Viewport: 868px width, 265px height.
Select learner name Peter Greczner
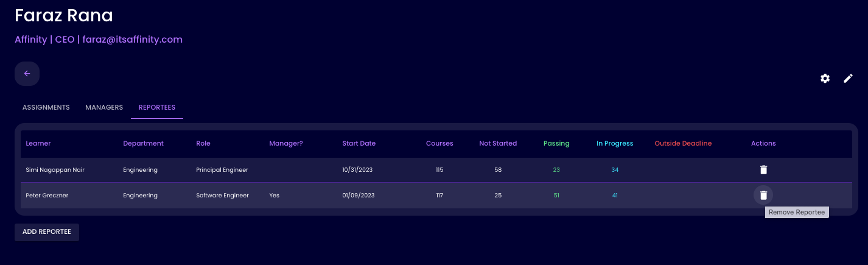[46, 196]
